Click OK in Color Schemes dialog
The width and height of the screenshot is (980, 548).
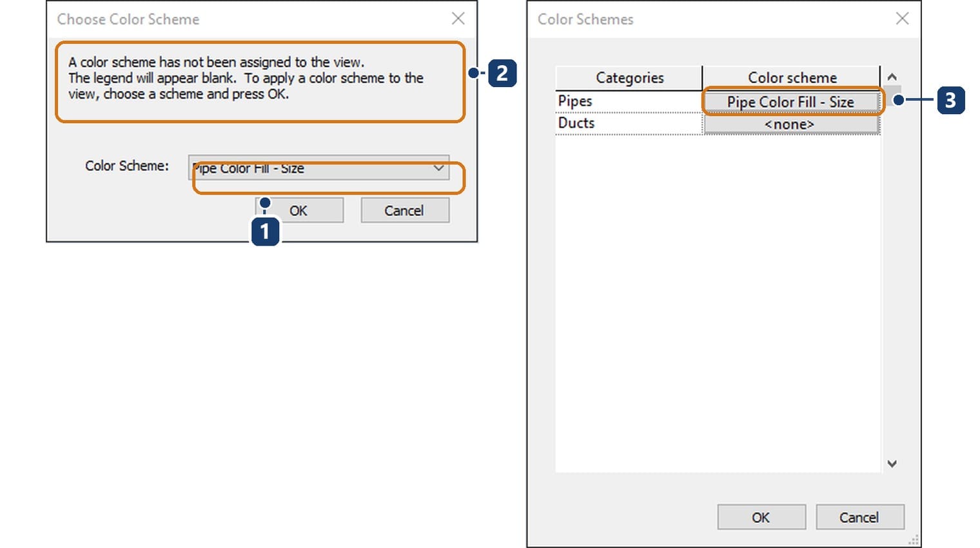click(761, 517)
